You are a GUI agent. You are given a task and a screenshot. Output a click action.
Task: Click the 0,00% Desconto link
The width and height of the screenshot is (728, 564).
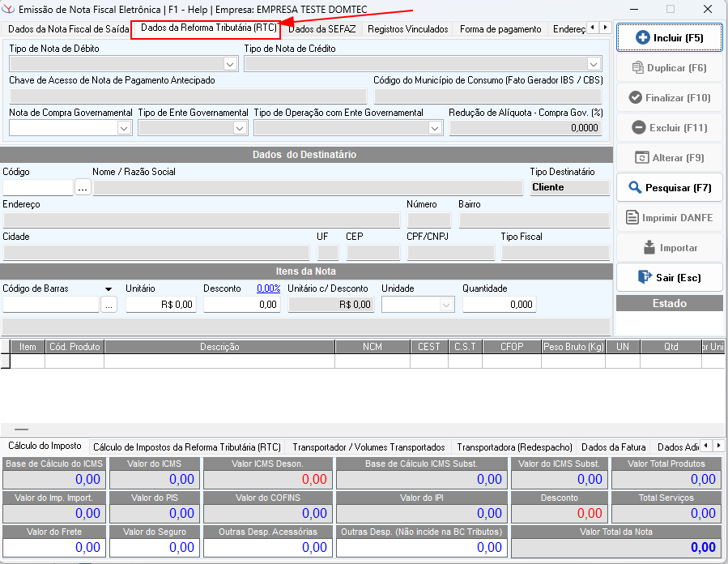coord(268,288)
